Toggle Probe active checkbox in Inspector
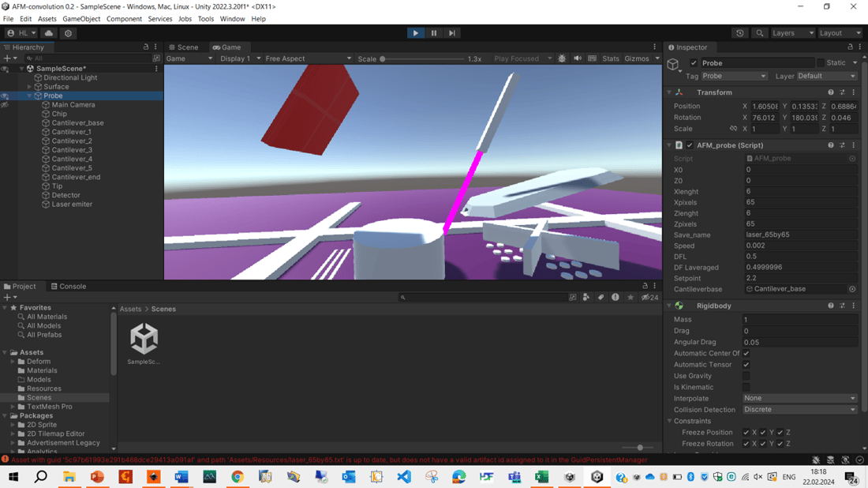The image size is (868, 488). tap(694, 63)
